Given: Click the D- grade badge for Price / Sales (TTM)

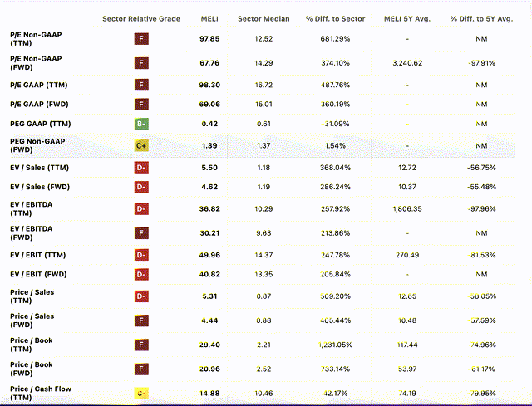Looking at the screenshot, I should (141, 296).
